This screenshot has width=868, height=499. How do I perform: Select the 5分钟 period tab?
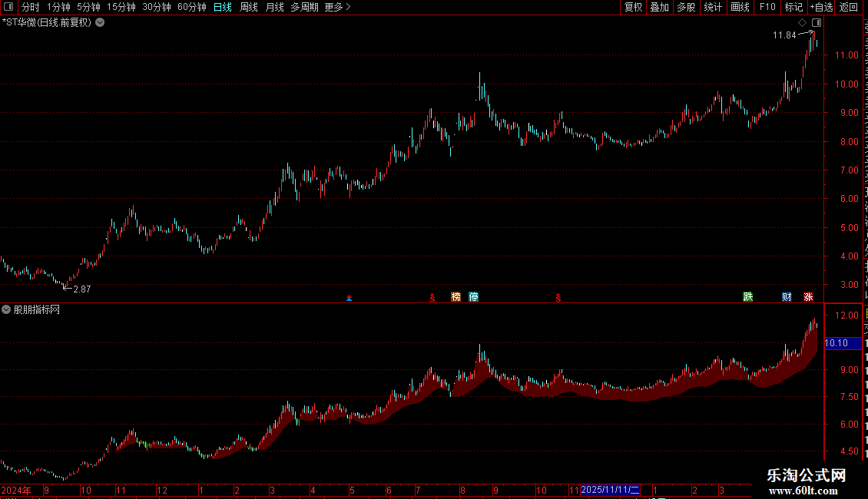pyautogui.click(x=88, y=7)
